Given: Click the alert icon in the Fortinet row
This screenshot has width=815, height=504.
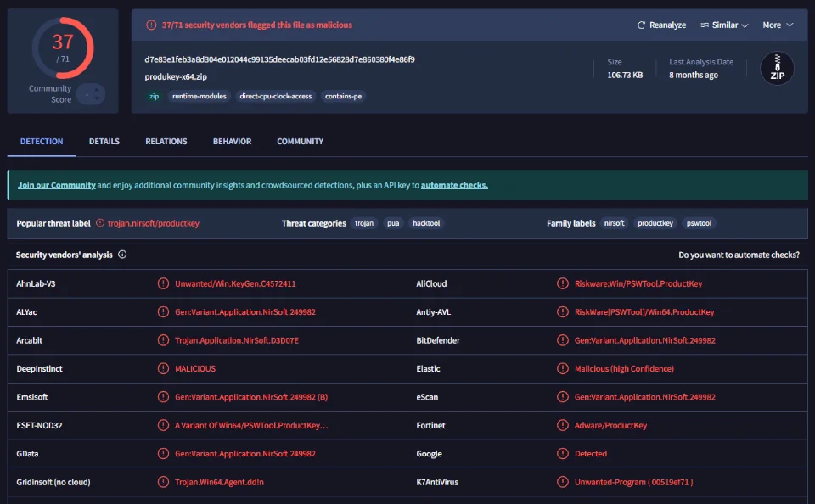Looking at the screenshot, I should pyautogui.click(x=562, y=425).
